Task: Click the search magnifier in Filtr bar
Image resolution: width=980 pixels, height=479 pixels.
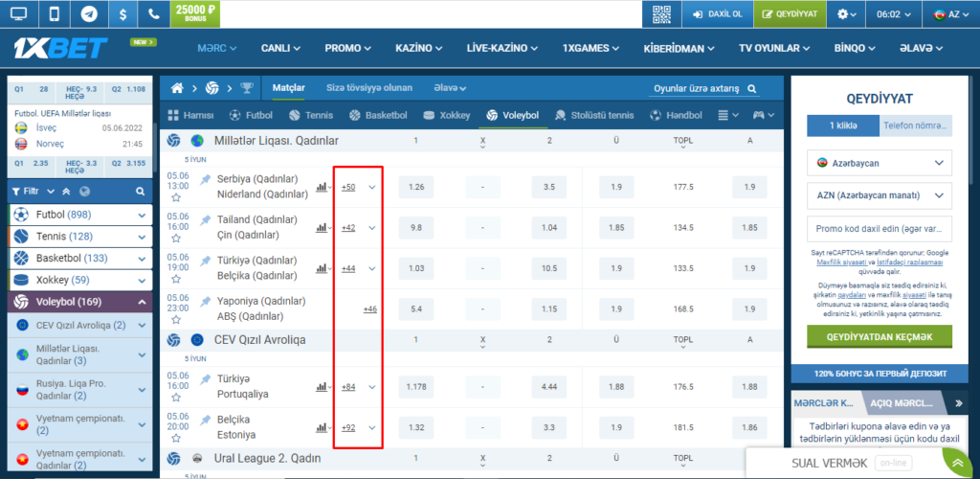Action: 142,191
